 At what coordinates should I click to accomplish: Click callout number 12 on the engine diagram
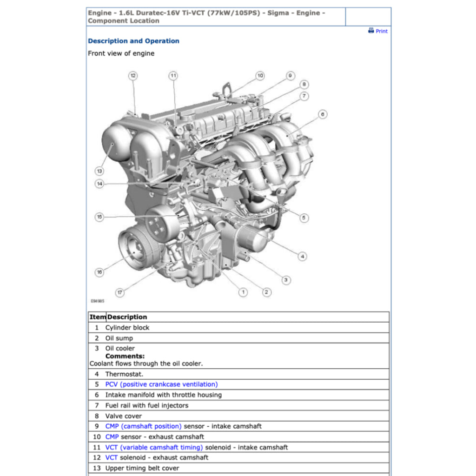click(x=133, y=75)
